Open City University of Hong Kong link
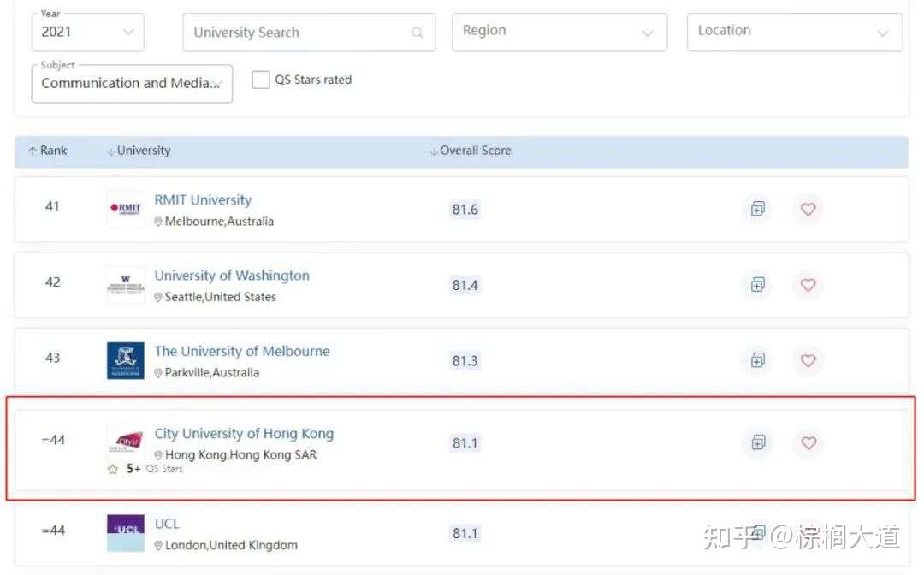 point(244,434)
